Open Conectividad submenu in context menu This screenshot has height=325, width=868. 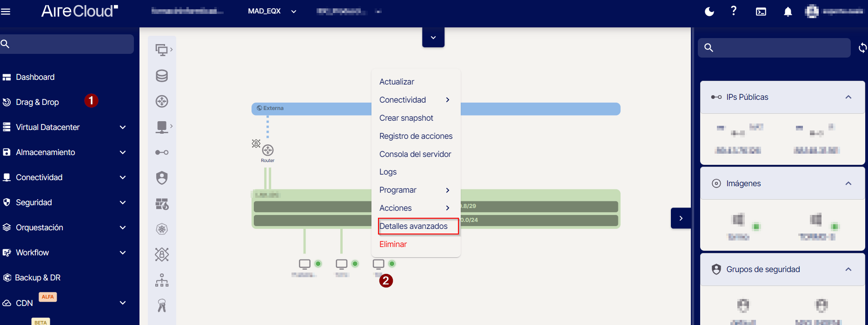pos(415,100)
